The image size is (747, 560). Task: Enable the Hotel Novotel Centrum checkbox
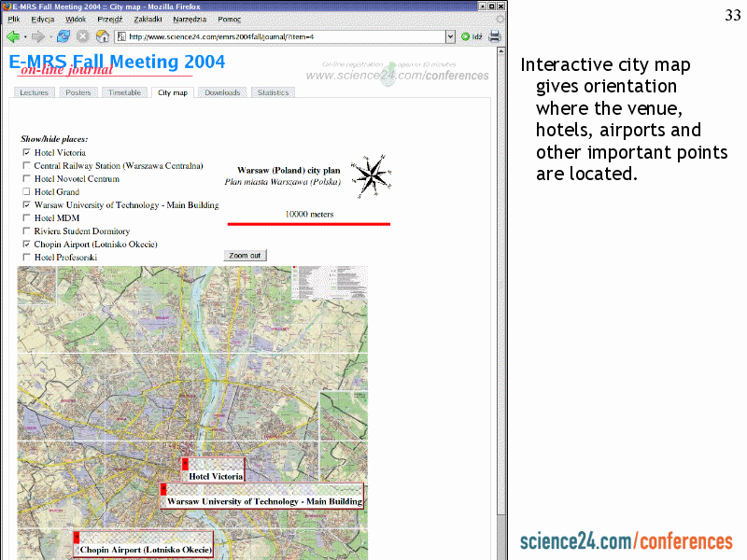tap(26, 178)
